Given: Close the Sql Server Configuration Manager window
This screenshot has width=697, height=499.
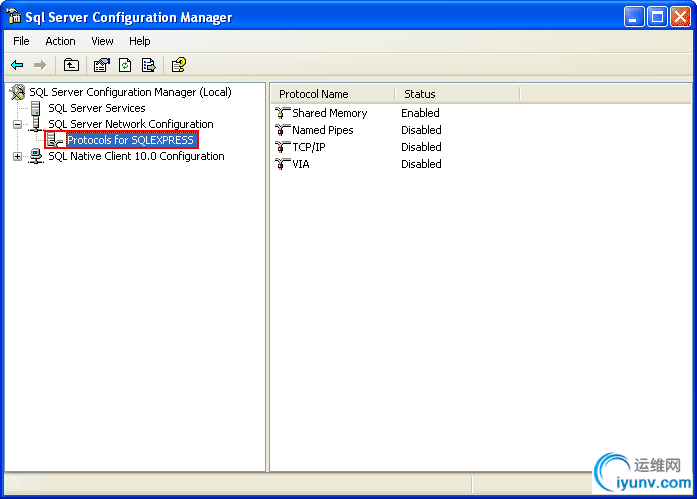Looking at the screenshot, I should [680, 17].
